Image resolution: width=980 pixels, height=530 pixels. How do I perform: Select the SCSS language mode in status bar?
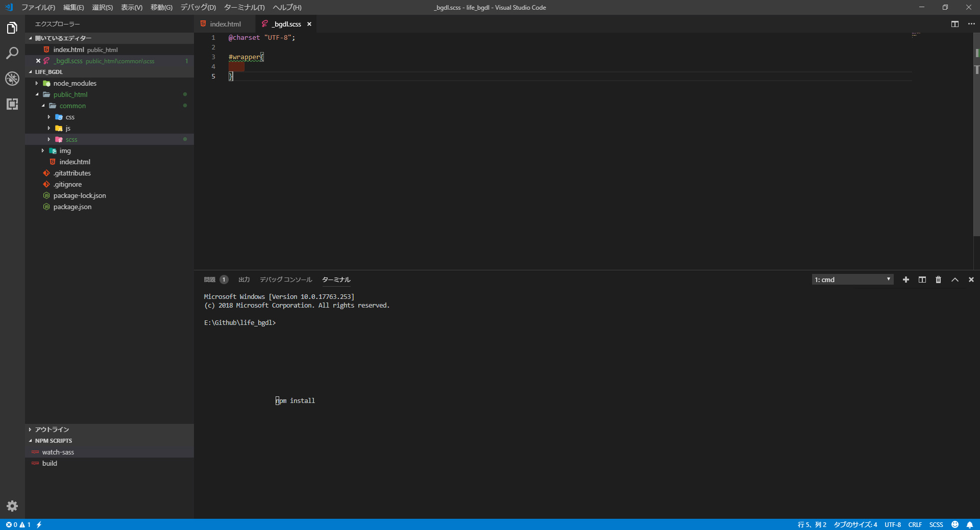click(937, 524)
